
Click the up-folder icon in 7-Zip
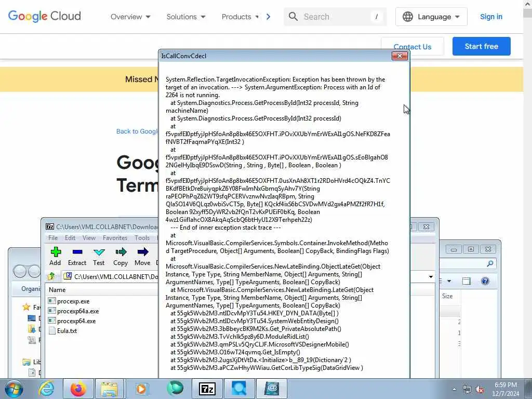(x=51, y=276)
